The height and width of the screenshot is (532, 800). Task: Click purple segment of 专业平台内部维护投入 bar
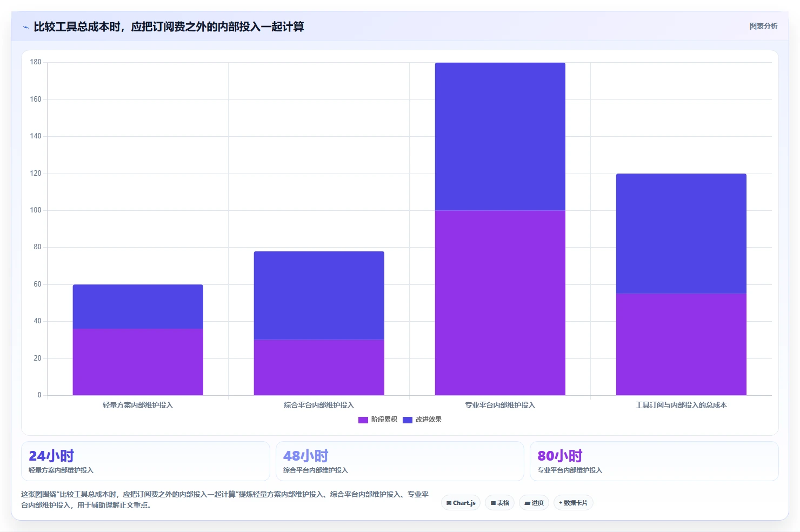click(x=500, y=303)
